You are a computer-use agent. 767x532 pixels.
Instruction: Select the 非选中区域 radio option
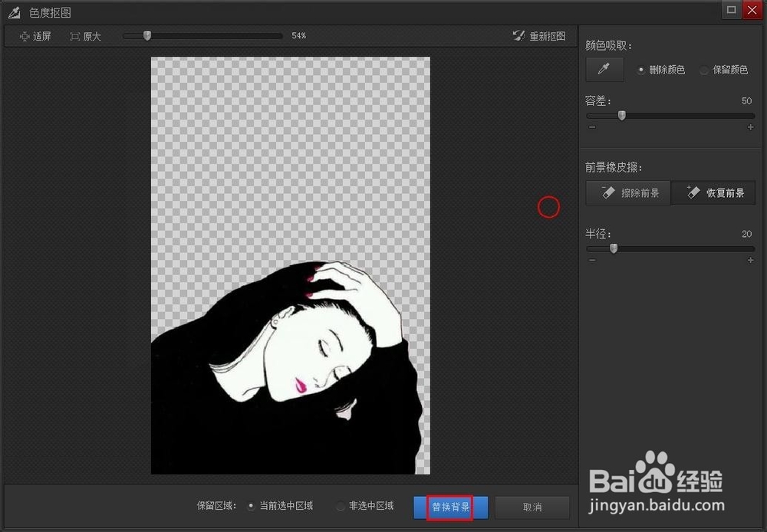[341, 506]
